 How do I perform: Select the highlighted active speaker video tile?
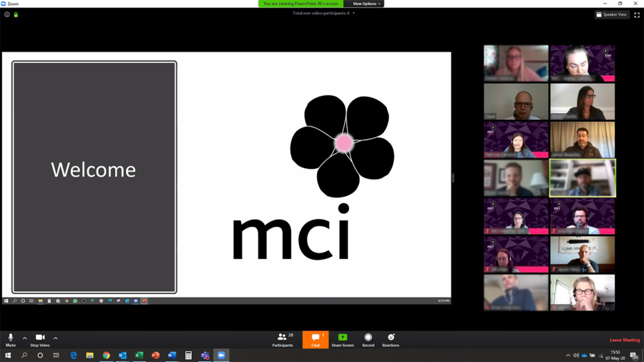click(582, 178)
